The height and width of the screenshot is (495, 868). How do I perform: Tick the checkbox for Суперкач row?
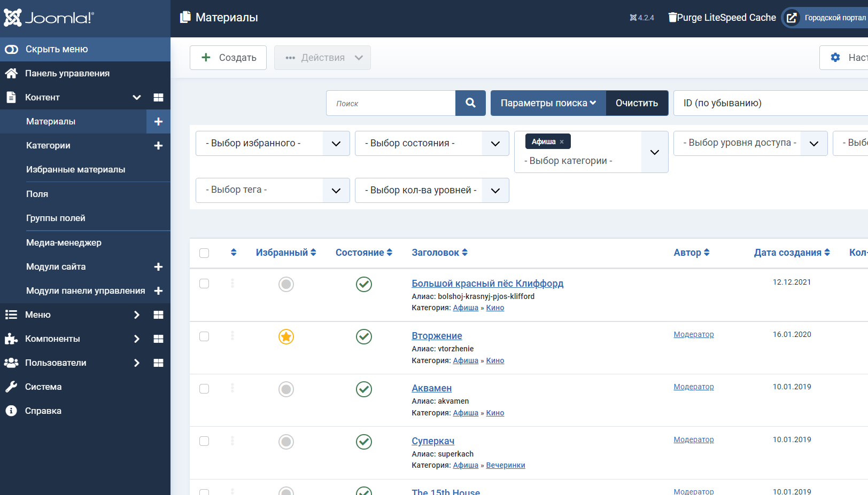tap(204, 441)
